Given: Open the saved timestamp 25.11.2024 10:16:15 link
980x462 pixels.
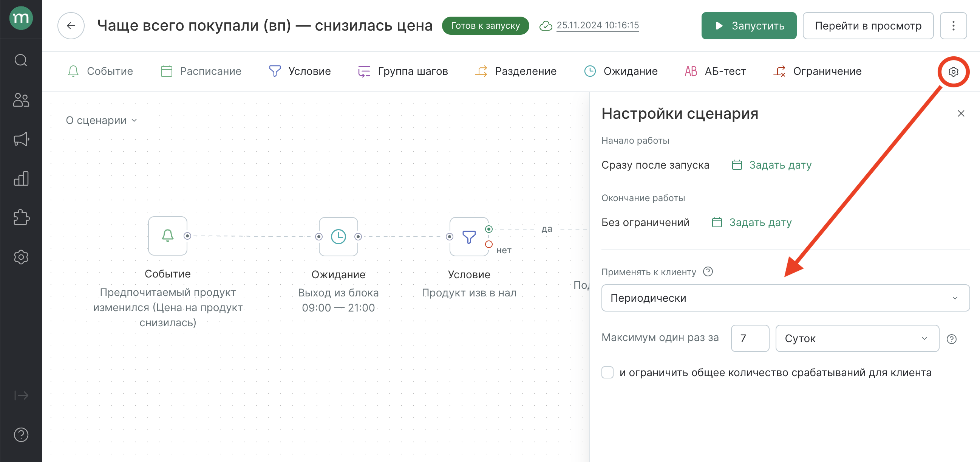Looking at the screenshot, I should [x=597, y=25].
